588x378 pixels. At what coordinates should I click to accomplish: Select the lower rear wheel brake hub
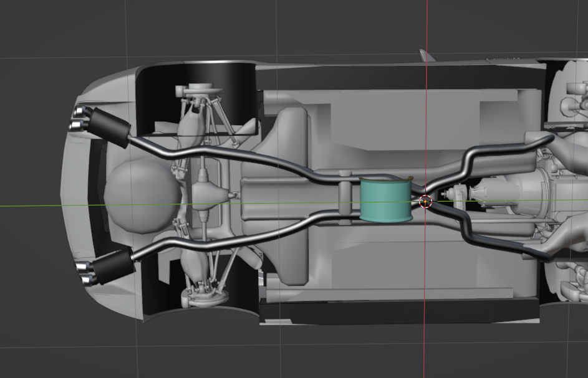point(205,296)
